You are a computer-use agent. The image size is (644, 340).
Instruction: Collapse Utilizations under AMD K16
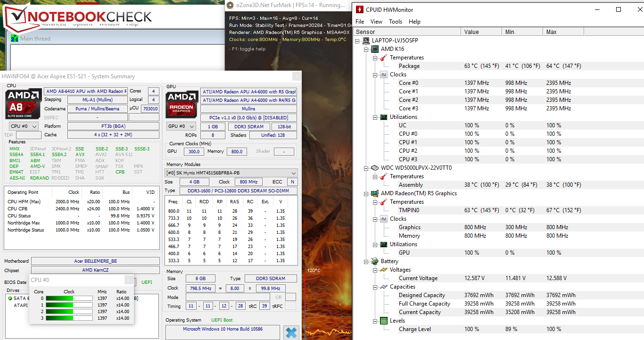click(x=375, y=117)
